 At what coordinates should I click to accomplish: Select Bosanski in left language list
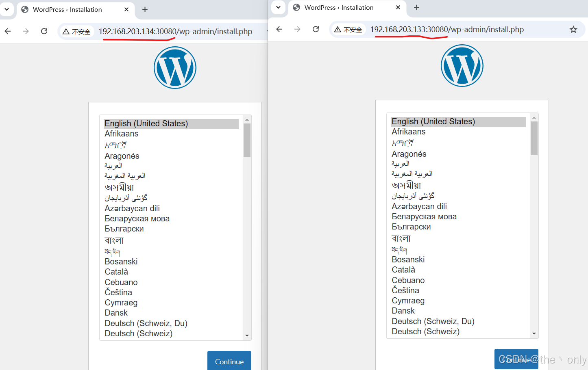click(171, 262)
